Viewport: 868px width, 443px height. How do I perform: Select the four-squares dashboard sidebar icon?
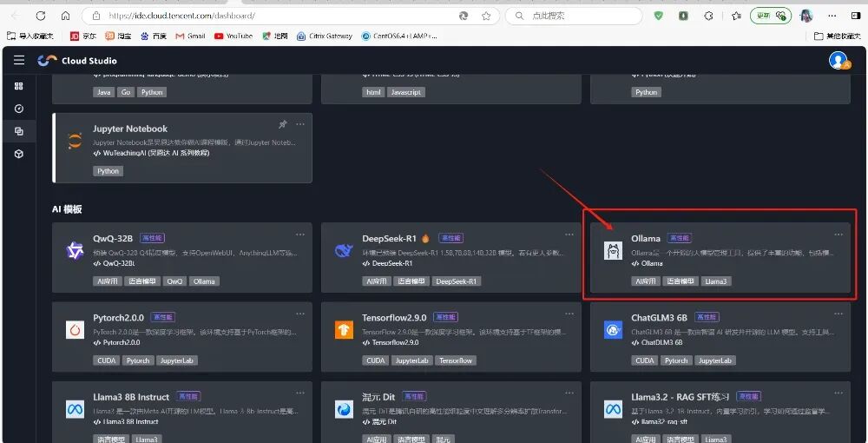tap(19, 86)
